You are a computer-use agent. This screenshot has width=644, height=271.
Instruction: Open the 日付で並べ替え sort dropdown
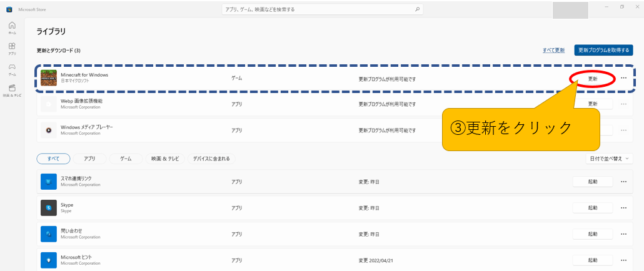tap(609, 159)
